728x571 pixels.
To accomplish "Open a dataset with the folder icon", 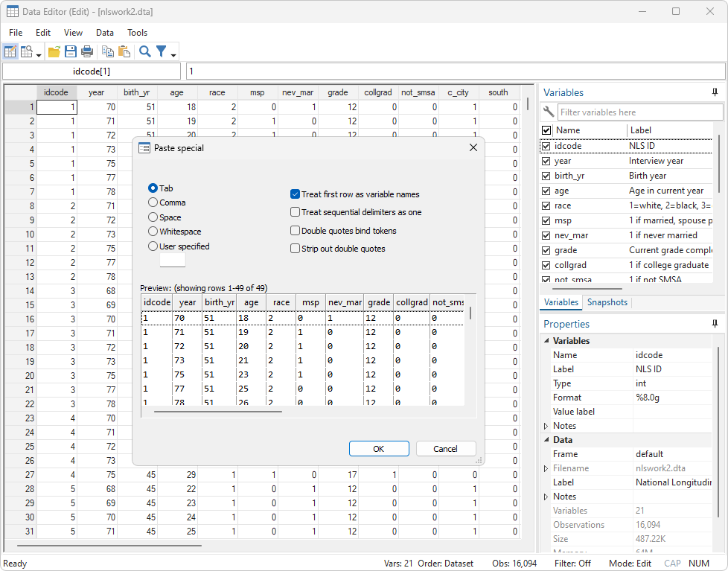I will 54,51.
